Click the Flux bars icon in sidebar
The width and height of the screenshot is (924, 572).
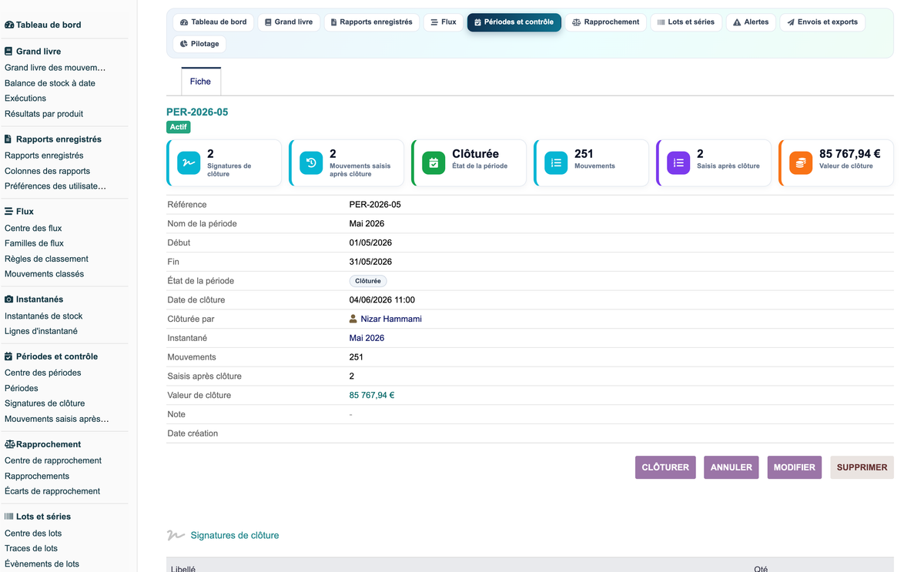8,211
